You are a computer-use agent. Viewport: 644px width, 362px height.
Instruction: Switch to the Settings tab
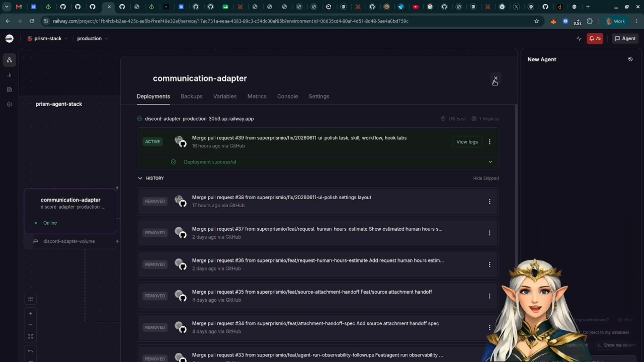pyautogui.click(x=319, y=97)
